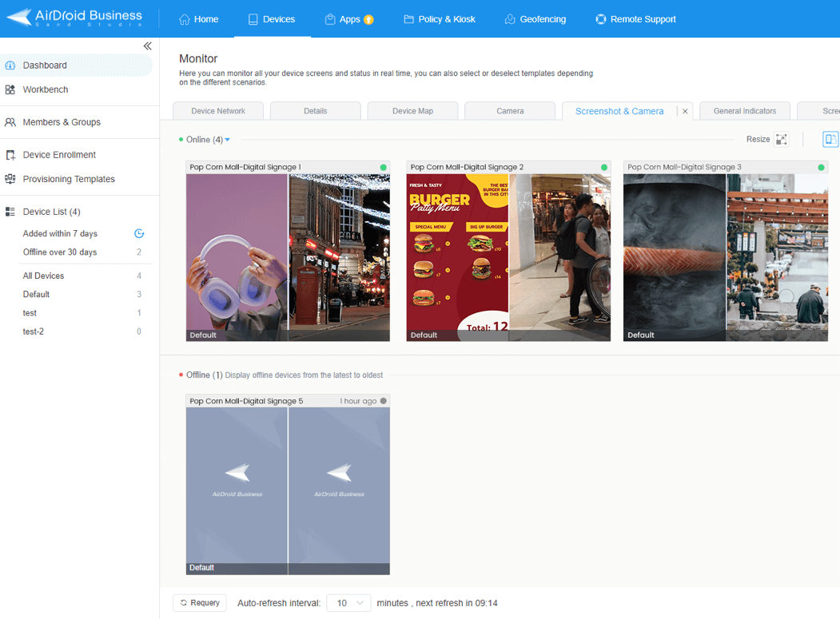
Task: Click the clock icon beside Added within 7 days
Action: coord(139,233)
